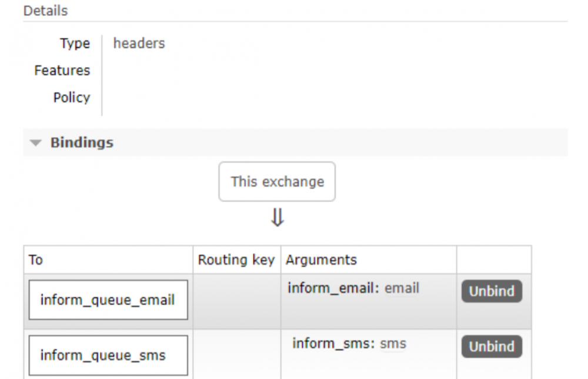This screenshot has width=588, height=379.
Task: Click the double down arrow icon
Action: [277, 218]
